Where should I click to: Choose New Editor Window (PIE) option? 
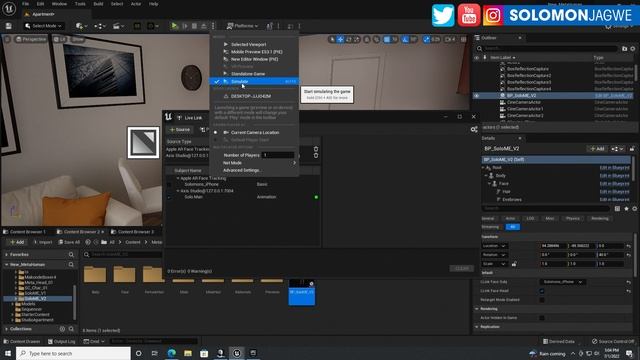click(253, 59)
